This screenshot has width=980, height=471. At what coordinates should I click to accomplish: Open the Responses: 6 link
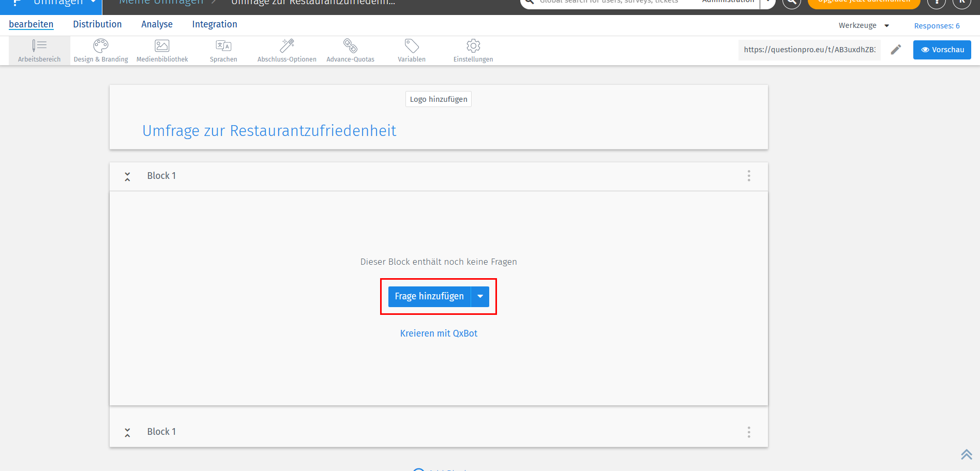(x=937, y=26)
